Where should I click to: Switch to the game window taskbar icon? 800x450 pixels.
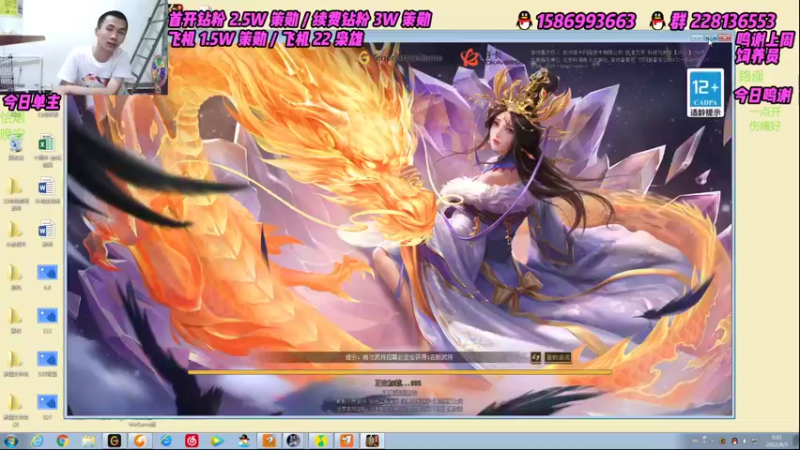point(372,441)
